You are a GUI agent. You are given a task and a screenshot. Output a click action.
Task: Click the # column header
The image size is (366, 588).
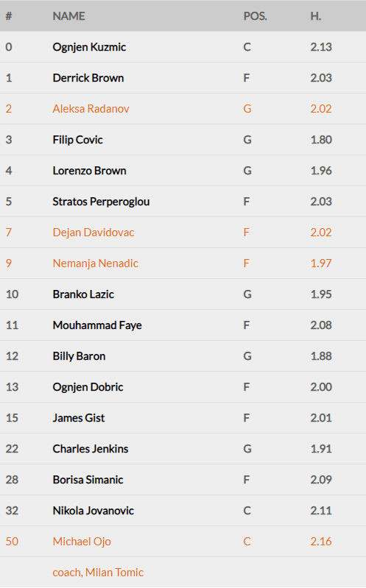pos(9,16)
